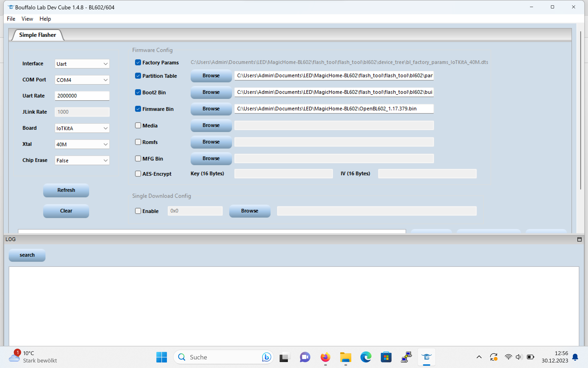Viewport: 588px width, 368px height.
Task: Select the Simple Flasher tab
Action: click(37, 35)
